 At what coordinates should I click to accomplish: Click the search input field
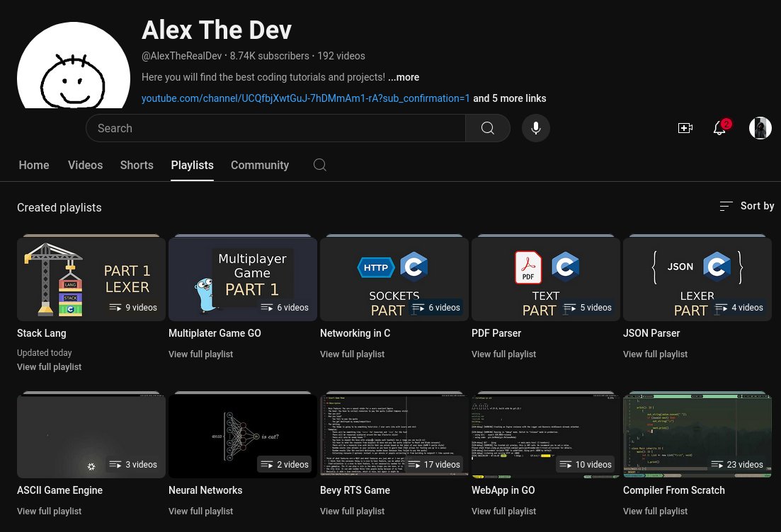tap(276, 128)
